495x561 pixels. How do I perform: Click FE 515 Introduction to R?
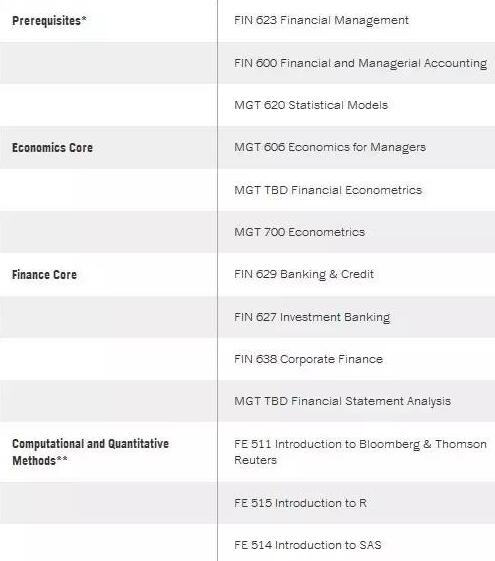[300, 503]
